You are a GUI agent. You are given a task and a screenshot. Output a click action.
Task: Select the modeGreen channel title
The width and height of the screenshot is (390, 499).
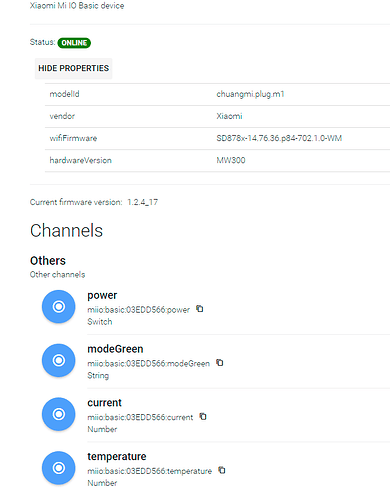115,349
